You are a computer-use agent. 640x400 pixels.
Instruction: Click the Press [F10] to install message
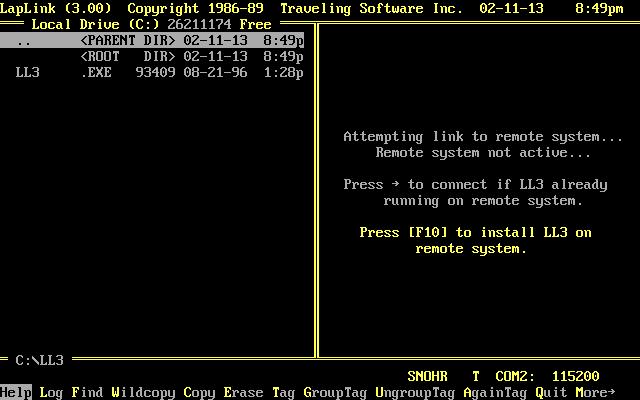pyautogui.click(x=475, y=240)
